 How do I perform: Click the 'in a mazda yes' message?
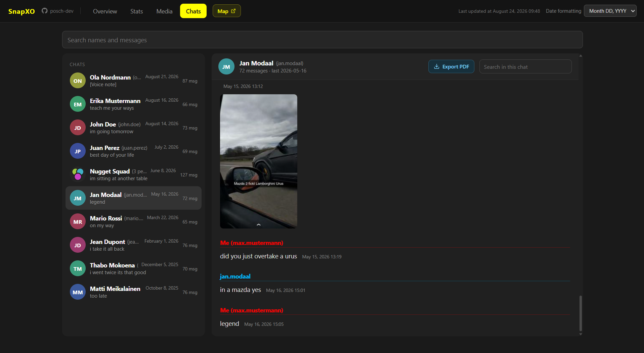click(x=240, y=290)
